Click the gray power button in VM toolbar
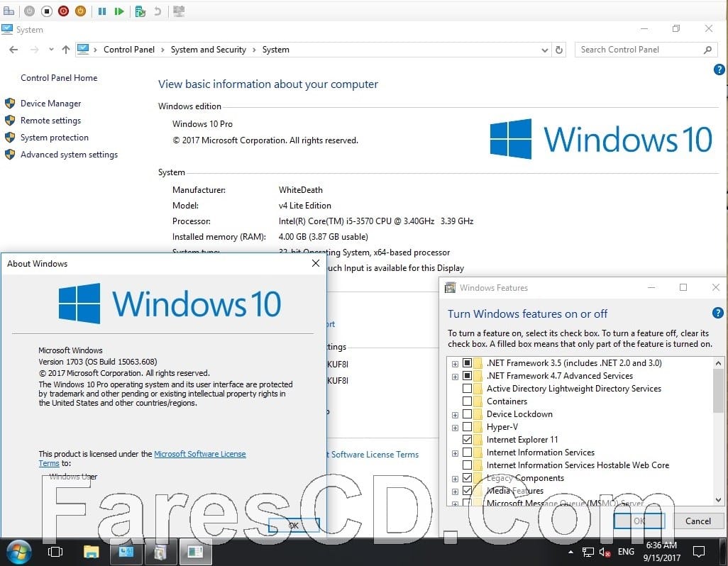 point(29,11)
